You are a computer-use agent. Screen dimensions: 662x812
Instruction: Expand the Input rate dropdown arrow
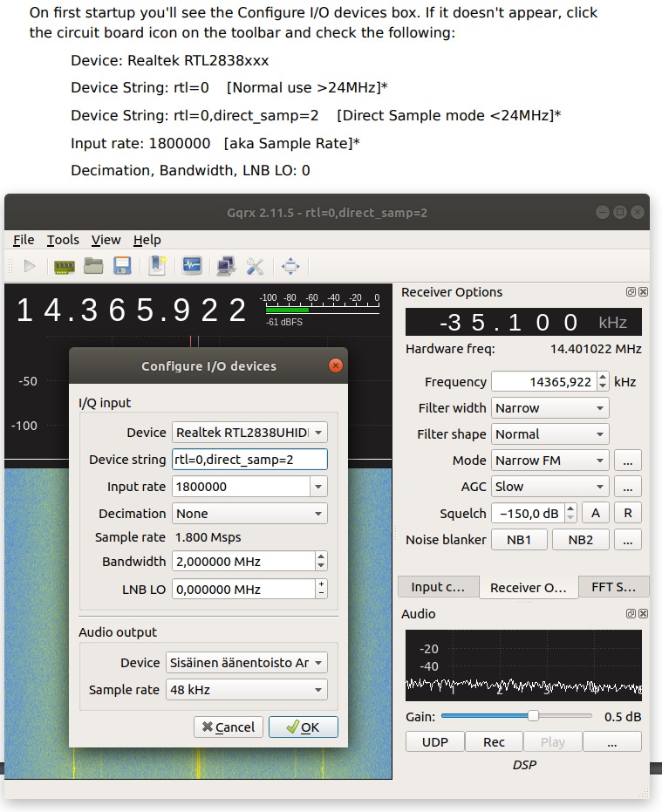(x=318, y=487)
